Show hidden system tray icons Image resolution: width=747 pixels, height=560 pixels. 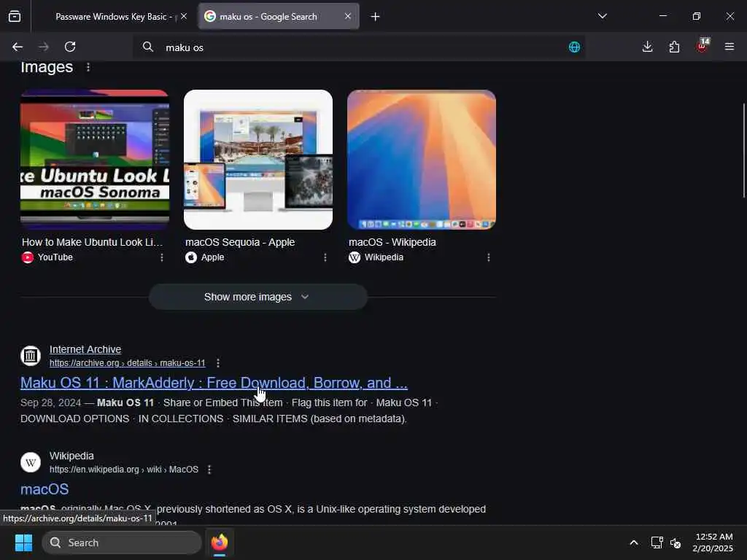(634, 542)
